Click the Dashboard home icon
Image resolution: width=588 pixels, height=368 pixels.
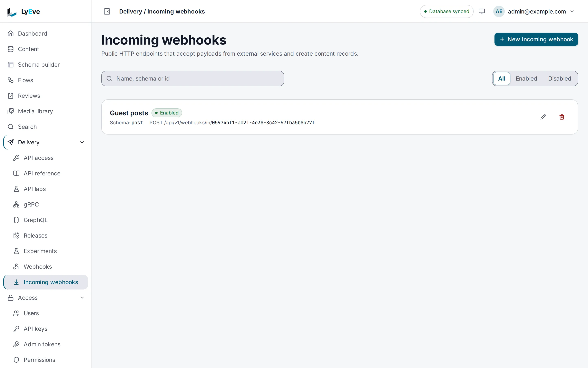(11, 34)
